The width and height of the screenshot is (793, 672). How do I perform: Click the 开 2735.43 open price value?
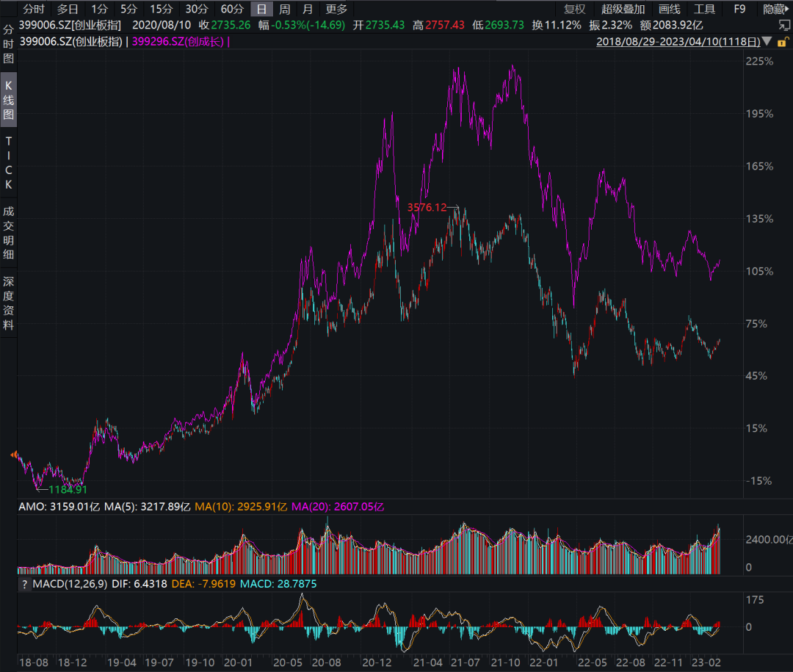point(379,25)
